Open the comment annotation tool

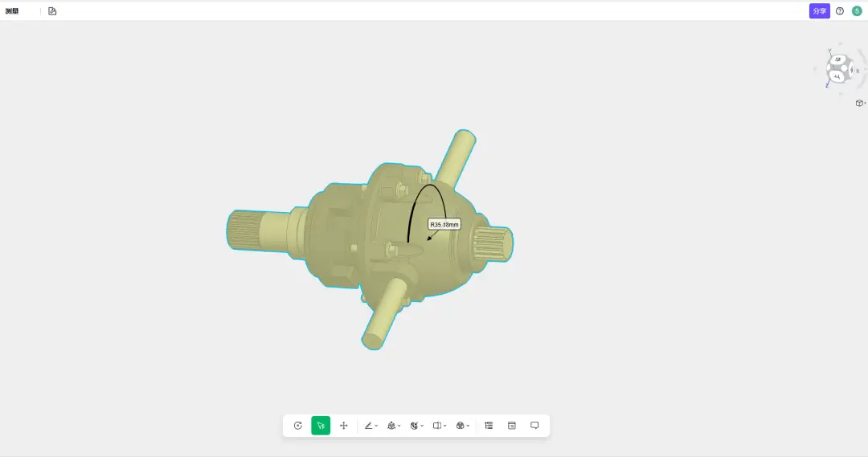(x=534, y=426)
